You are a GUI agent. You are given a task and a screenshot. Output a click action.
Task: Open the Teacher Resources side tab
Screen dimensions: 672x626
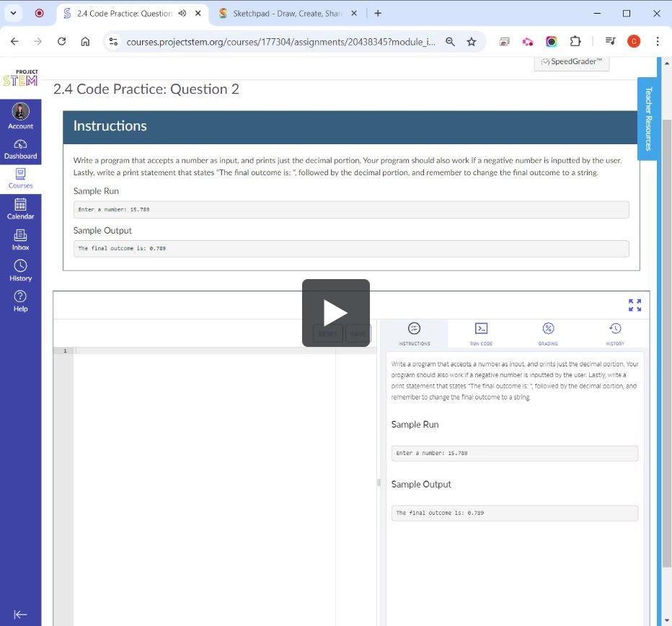tap(647, 119)
